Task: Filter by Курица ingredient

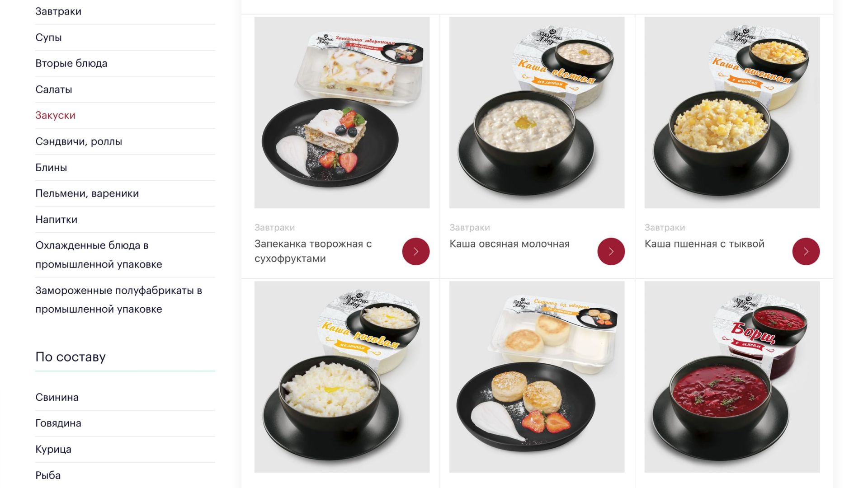Action: (x=53, y=449)
